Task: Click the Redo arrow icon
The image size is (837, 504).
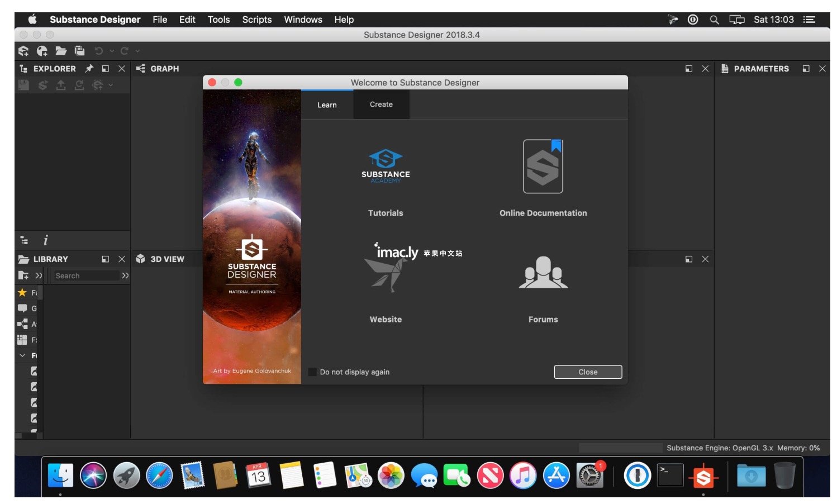Action: tap(125, 51)
